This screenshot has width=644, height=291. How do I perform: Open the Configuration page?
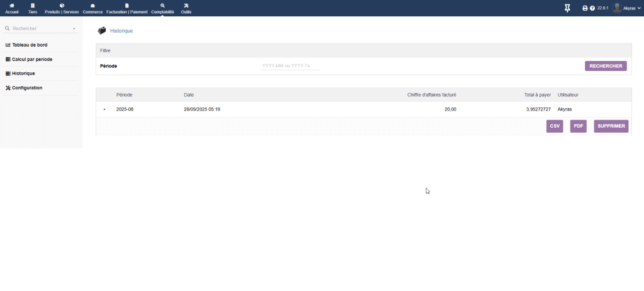[x=27, y=88]
